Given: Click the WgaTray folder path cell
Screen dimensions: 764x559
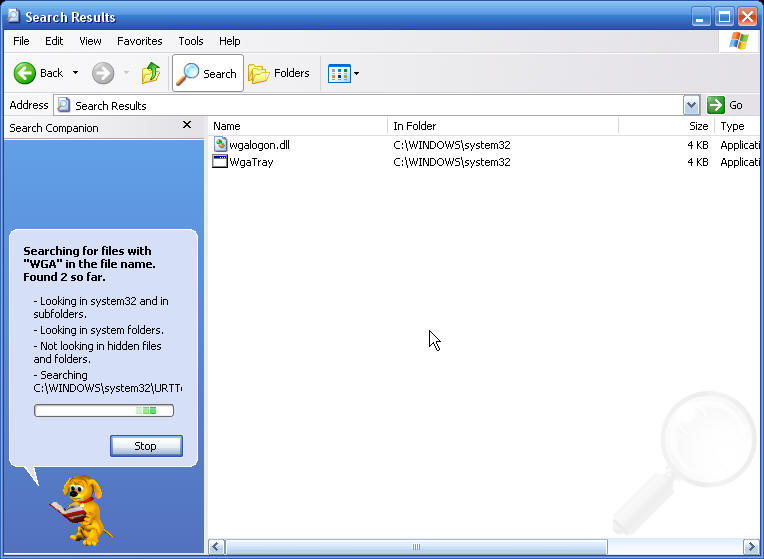Looking at the screenshot, I should pyautogui.click(x=452, y=162).
